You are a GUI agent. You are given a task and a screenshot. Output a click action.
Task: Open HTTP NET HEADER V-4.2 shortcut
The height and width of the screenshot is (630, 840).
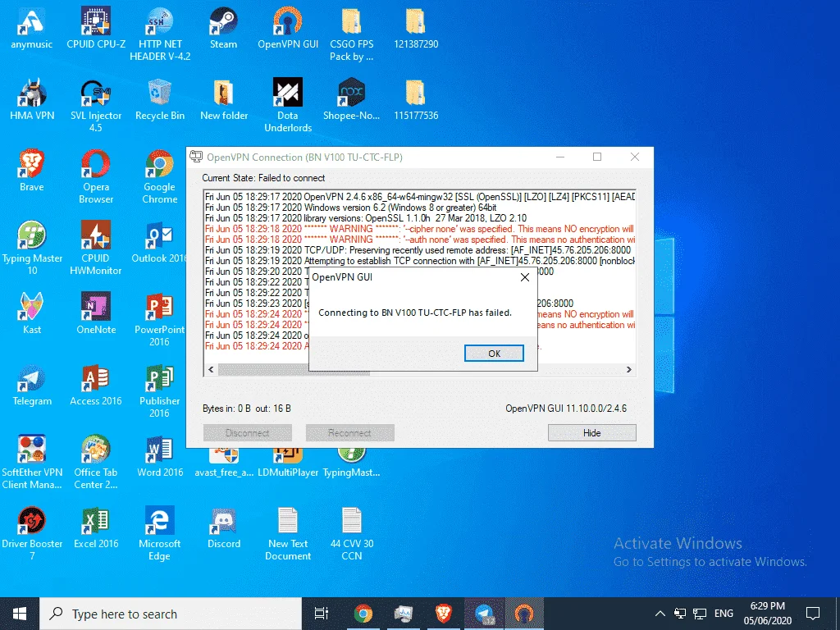(x=160, y=34)
